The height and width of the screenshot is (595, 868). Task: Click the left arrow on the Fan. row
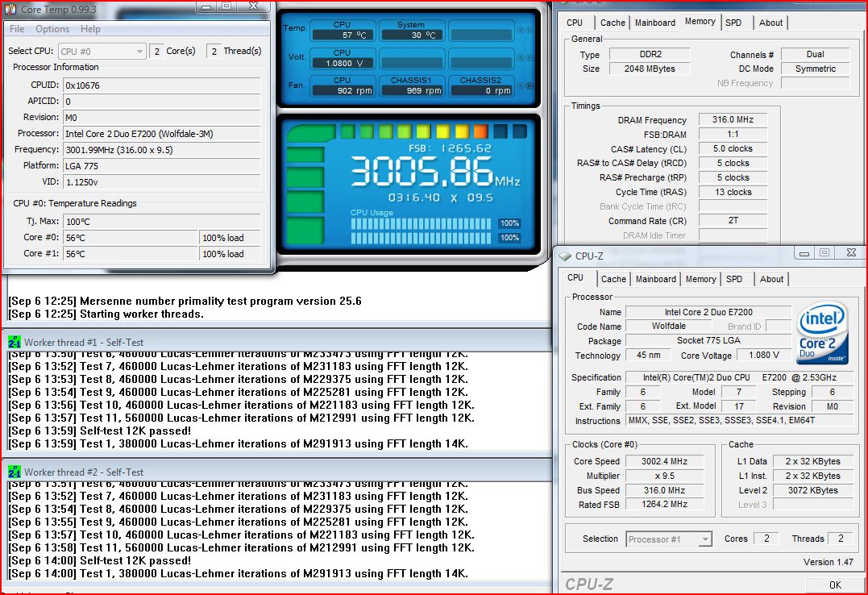coord(521,85)
